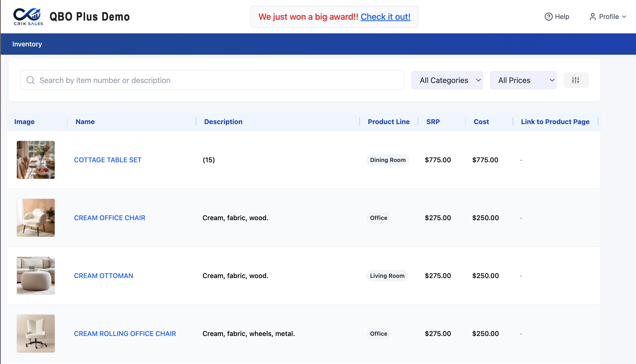Screen dimensions: 636x364
Task: Click the search magnifier icon
Action: click(30, 80)
